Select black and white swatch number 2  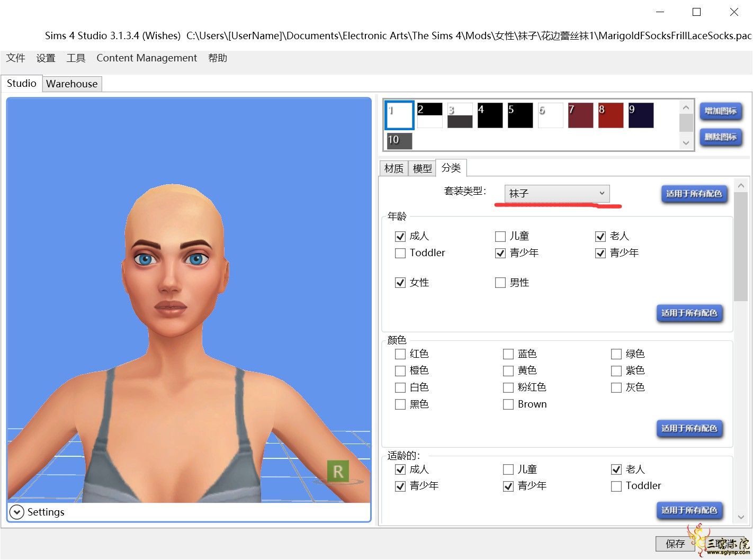pos(429,115)
